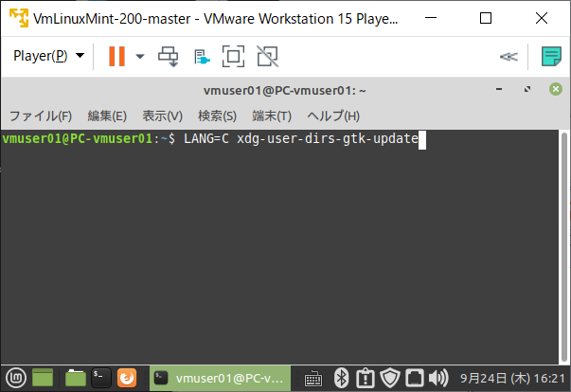Click the vmuser01@PC-vmuser01: ~ window title

click(284, 91)
